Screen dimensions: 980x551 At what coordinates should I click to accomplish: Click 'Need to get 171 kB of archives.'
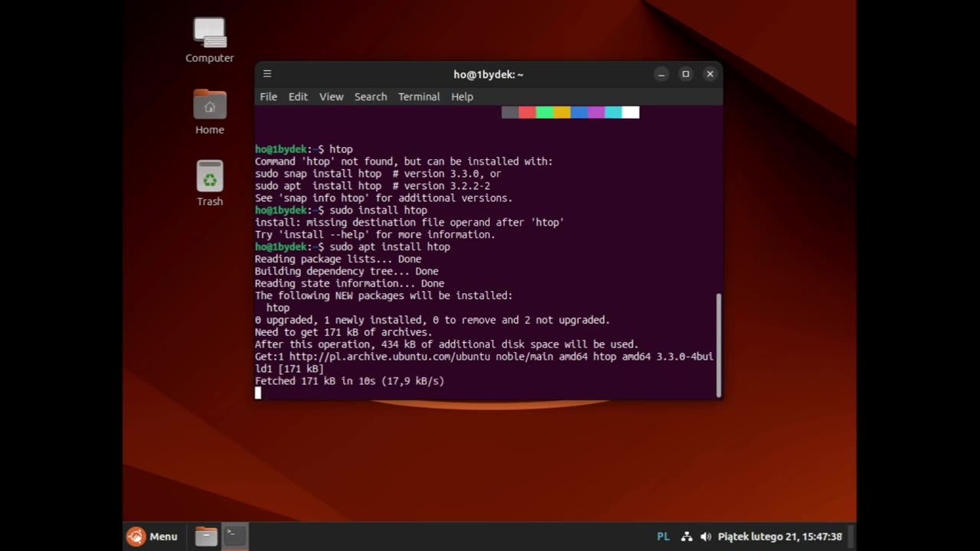[344, 332]
